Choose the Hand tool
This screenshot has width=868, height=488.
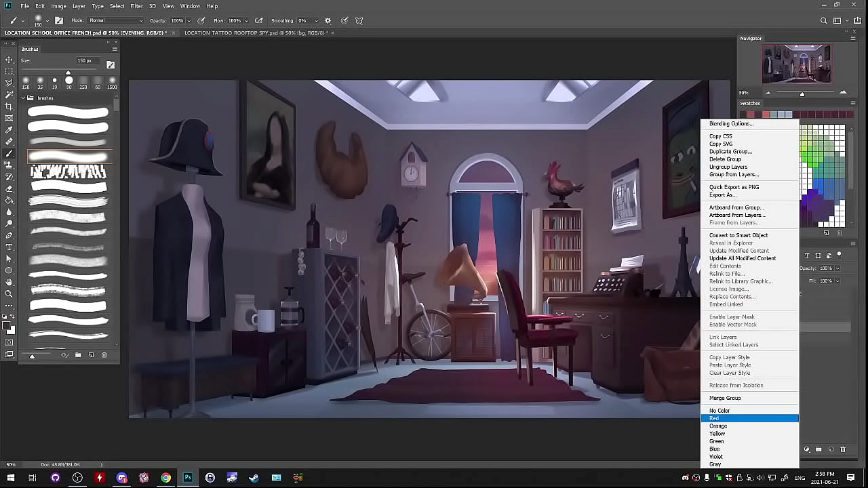[x=9, y=282]
